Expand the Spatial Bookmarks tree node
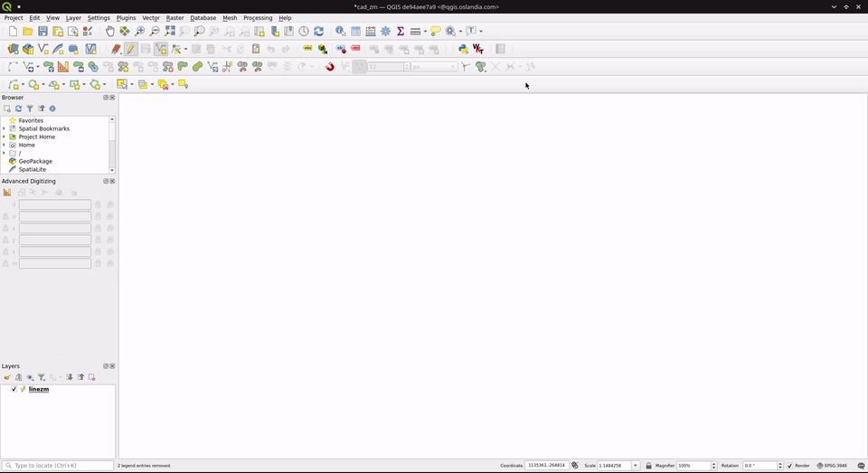The image size is (868, 473). click(4, 128)
